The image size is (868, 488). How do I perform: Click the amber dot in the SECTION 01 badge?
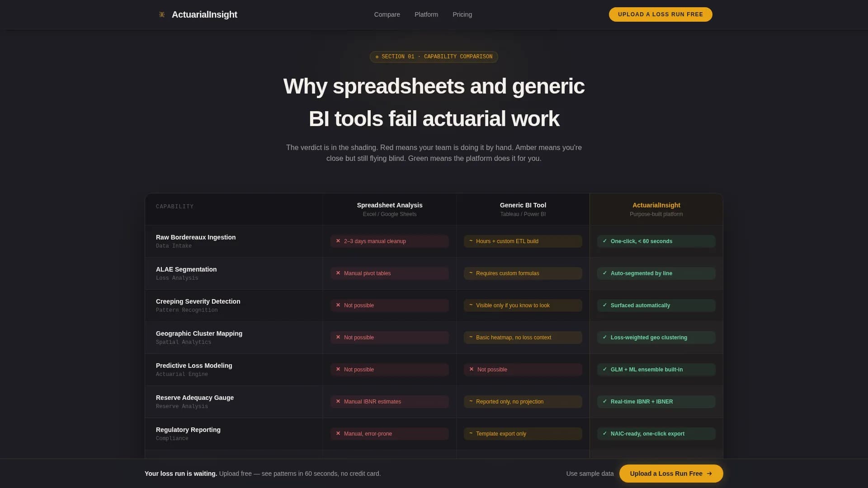pos(377,57)
